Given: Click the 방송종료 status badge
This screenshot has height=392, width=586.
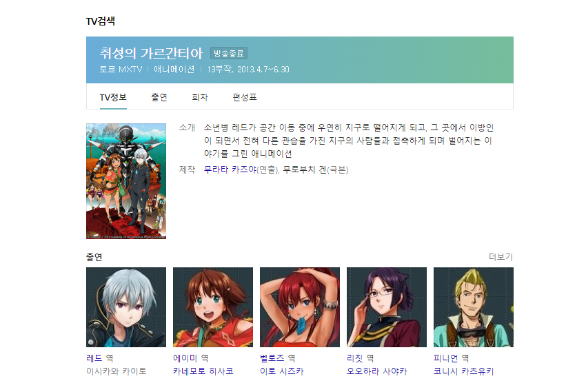Looking at the screenshot, I should click(229, 53).
